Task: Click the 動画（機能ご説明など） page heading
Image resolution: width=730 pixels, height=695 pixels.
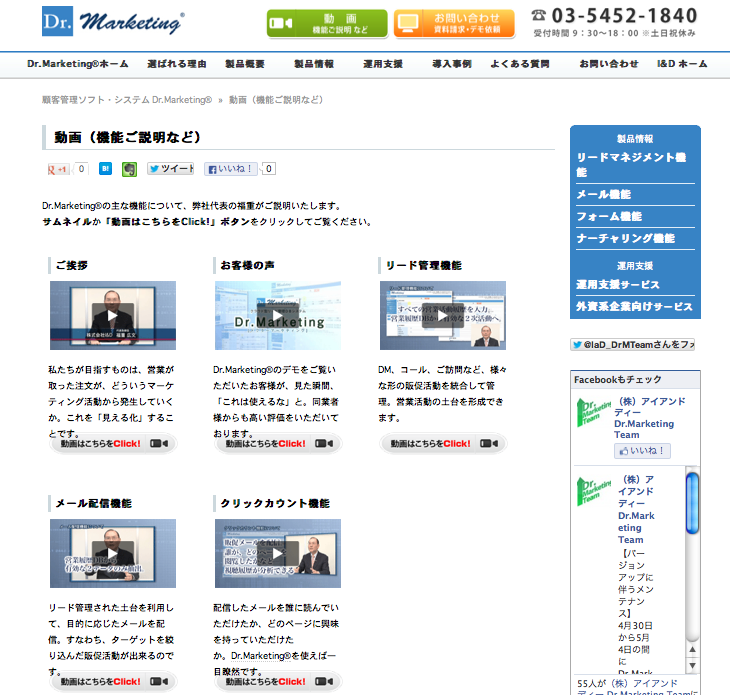Action: (127, 137)
